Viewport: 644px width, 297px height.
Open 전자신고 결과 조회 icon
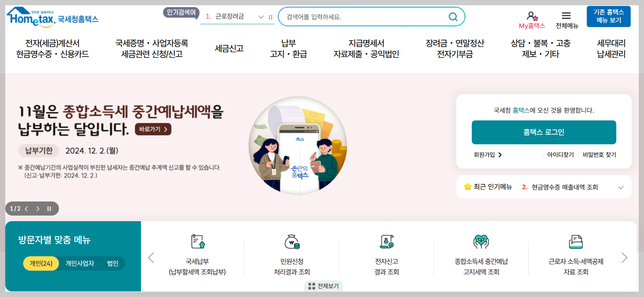(x=387, y=242)
